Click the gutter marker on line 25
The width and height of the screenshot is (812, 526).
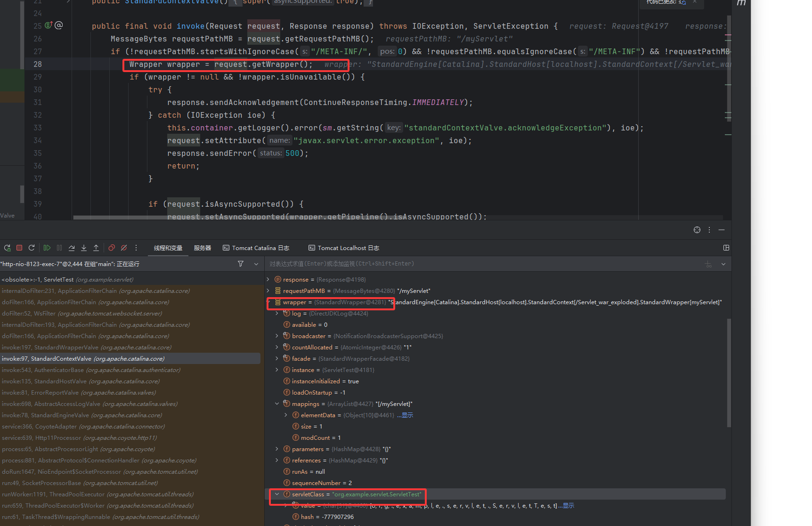tap(49, 25)
